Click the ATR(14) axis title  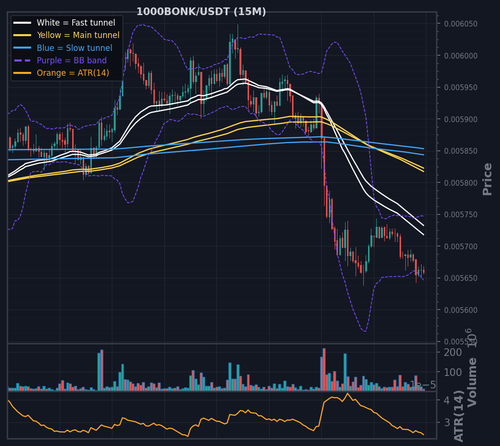coord(459,416)
